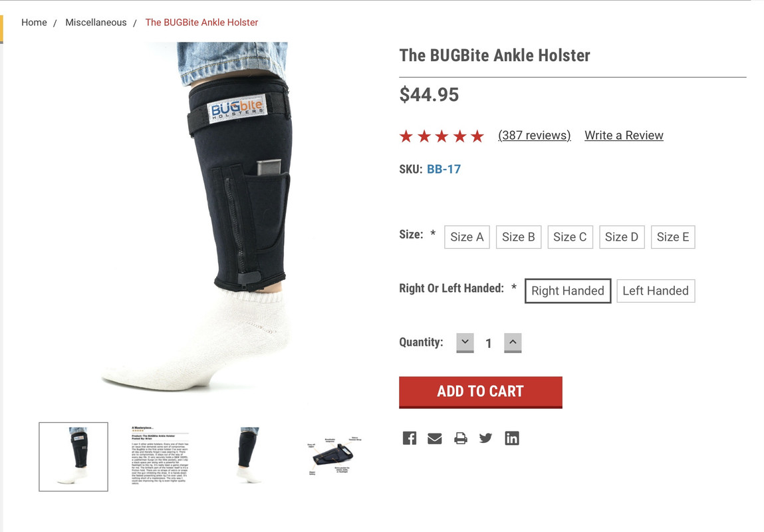Select Size A option

(467, 237)
